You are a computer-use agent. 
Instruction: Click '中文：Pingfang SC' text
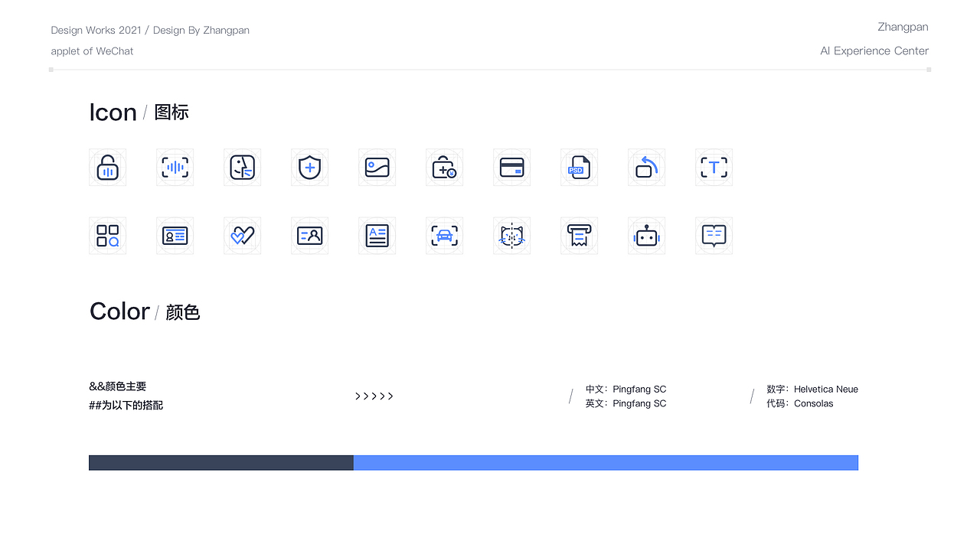(x=626, y=390)
